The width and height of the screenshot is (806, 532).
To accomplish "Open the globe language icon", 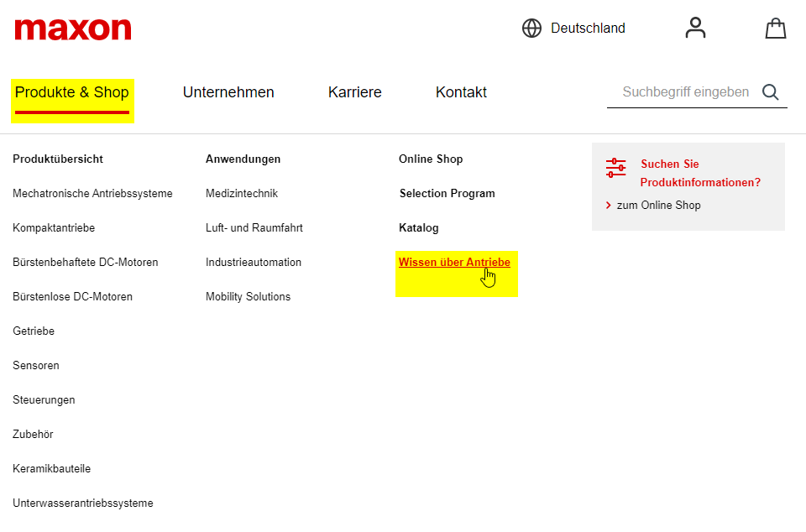I will (x=531, y=29).
